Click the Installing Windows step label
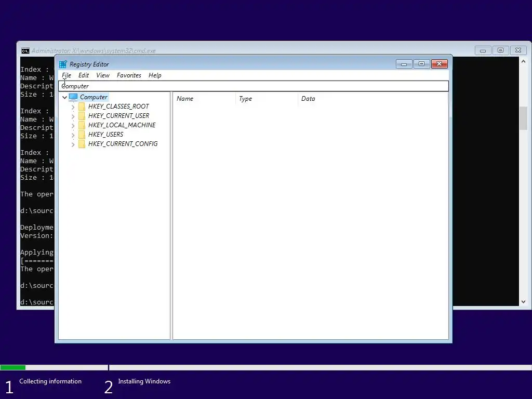This screenshot has height=399, width=532. click(144, 381)
